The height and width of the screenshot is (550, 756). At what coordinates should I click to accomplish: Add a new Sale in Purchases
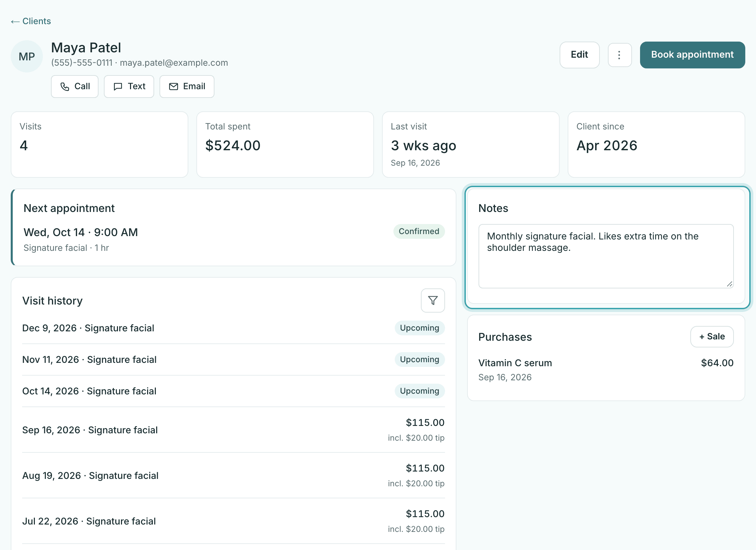(712, 337)
